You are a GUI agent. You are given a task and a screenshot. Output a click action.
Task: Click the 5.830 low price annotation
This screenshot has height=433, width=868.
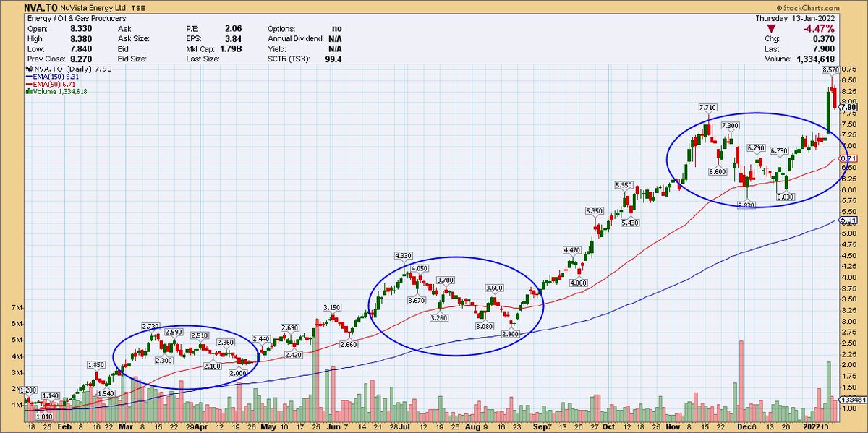(745, 205)
